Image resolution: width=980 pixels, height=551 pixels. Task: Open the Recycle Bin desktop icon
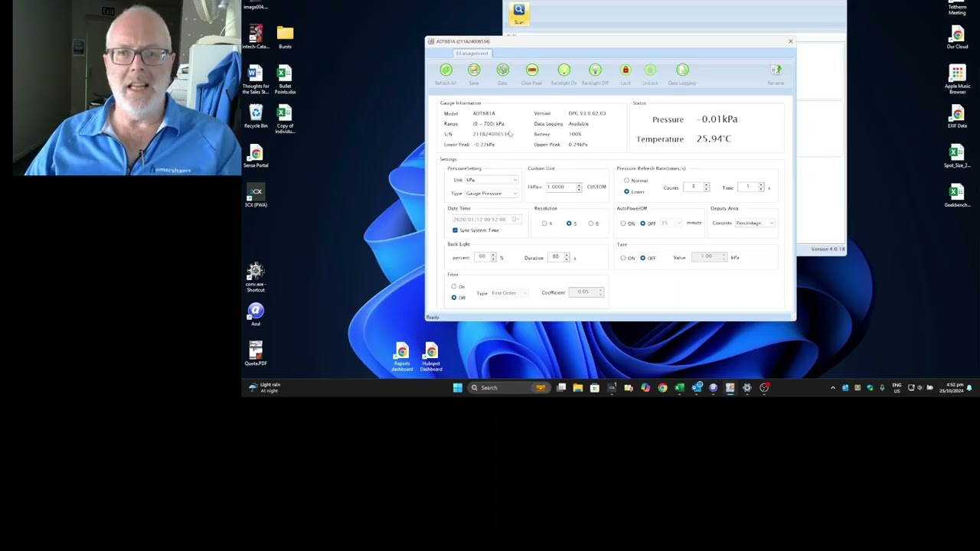pos(256,116)
